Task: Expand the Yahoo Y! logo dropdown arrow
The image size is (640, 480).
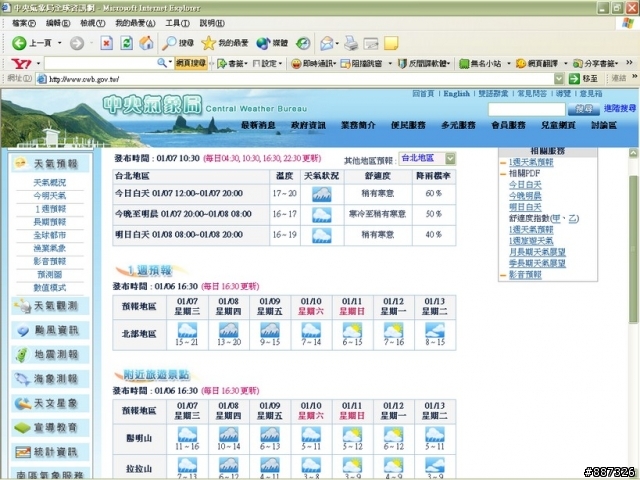Action: (x=38, y=63)
